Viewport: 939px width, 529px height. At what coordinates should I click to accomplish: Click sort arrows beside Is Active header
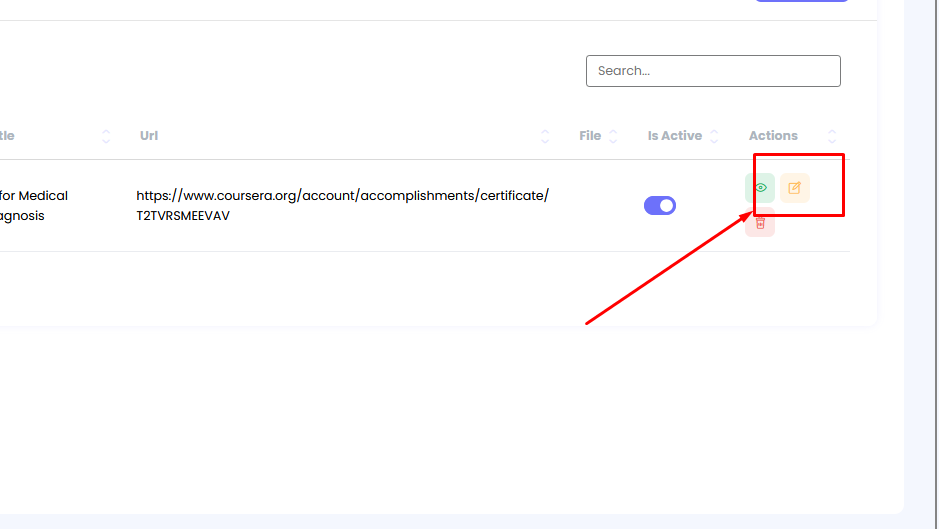714,136
